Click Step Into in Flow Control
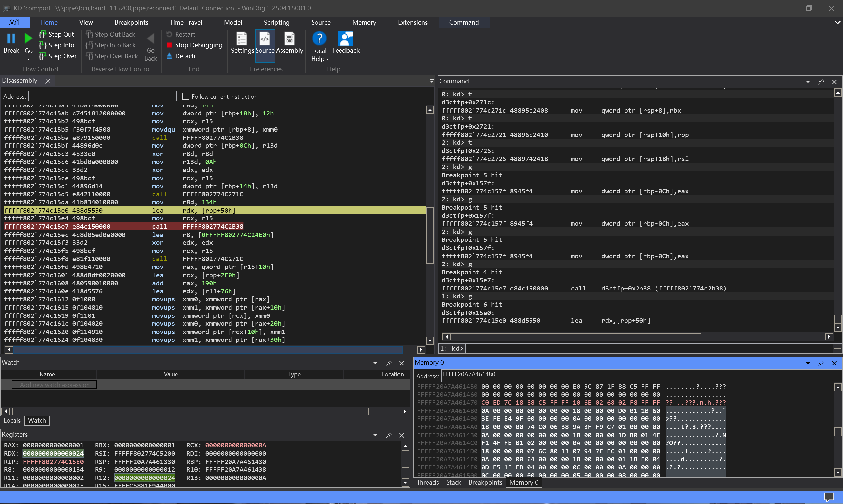843x504 pixels. pos(56,45)
